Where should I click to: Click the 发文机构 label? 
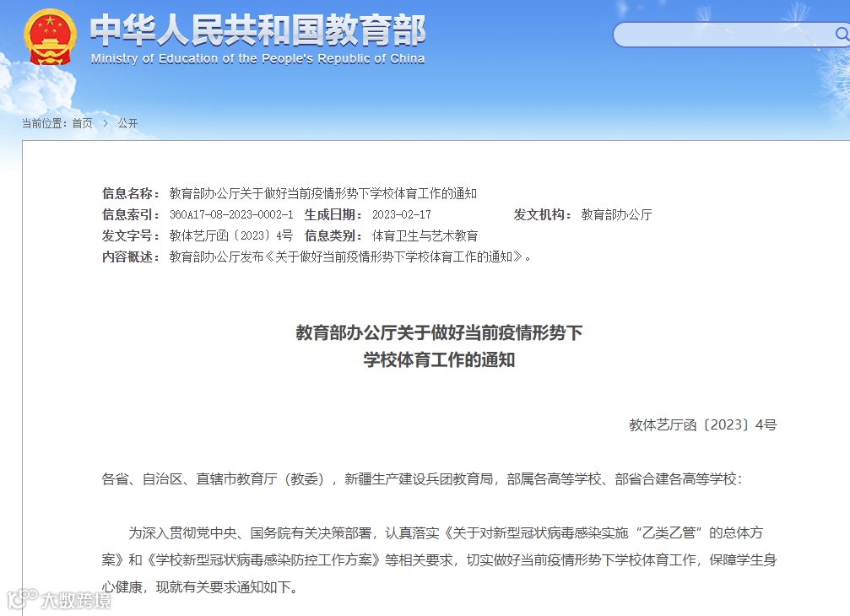pyautogui.click(x=543, y=214)
